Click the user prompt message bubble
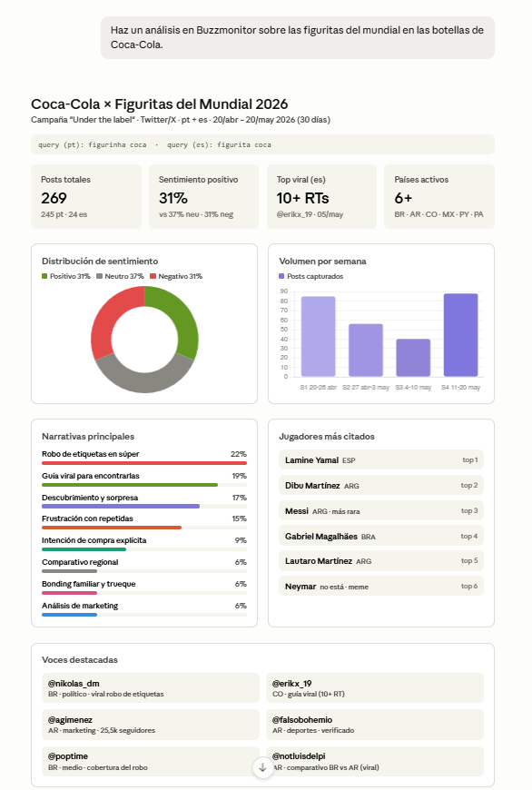The height and width of the screenshot is (790, 532). (297, 37)
